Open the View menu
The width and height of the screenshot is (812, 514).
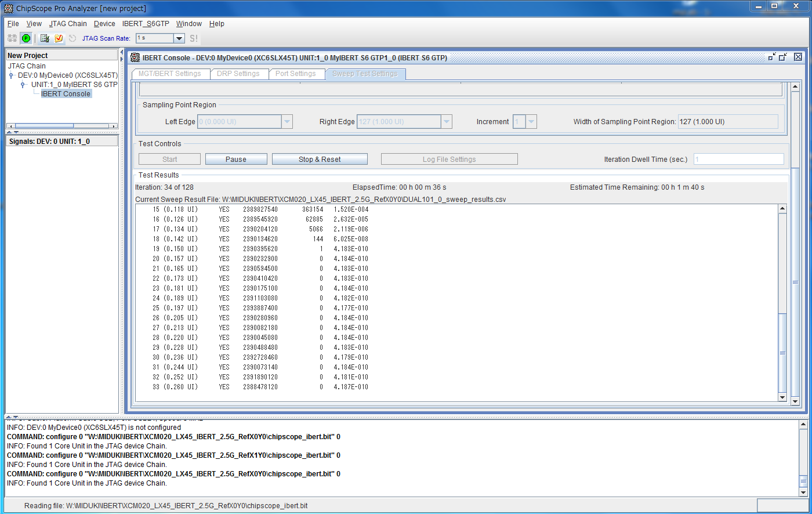pos(34,24)
